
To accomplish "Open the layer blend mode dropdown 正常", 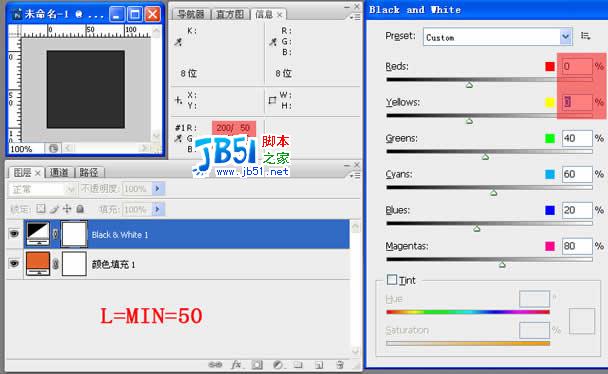I will click(42, 189).
